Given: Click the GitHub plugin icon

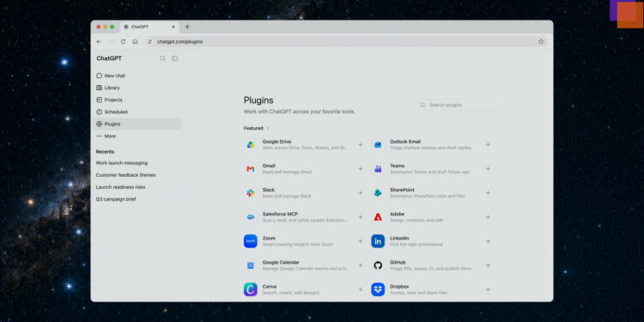Looking at the screenshot, I should [x=378, y=265].
